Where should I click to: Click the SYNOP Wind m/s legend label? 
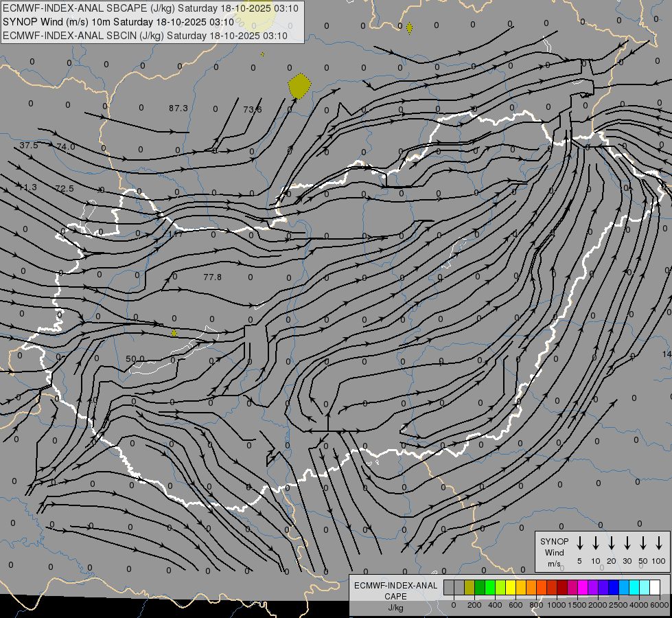click(x=554, y=552)
